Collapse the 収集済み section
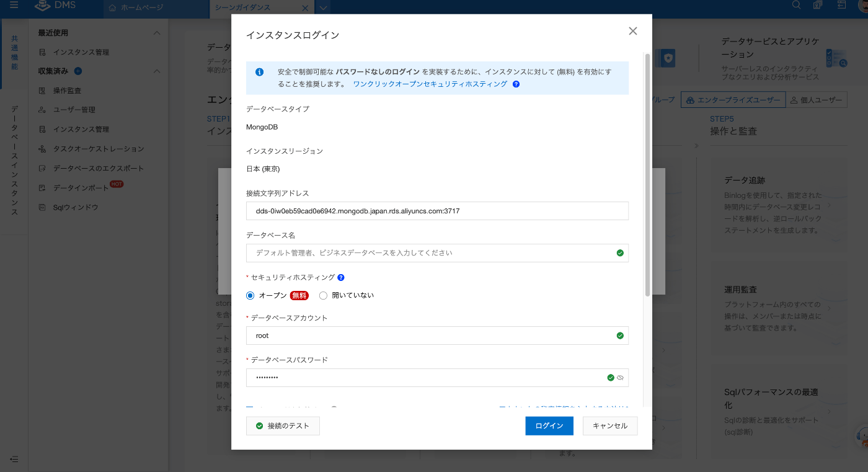This screenshot has height=472, width=868. (157, 71)
